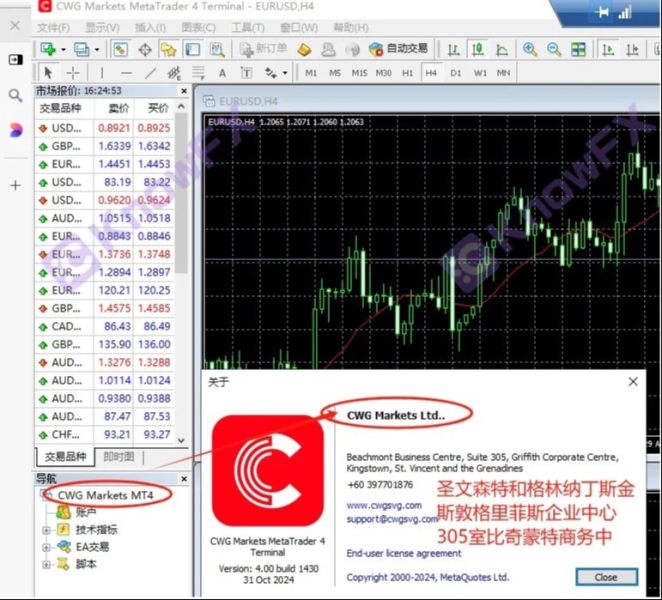Switch to M5 timeframe
662x600 pixels.
(335, 73)
